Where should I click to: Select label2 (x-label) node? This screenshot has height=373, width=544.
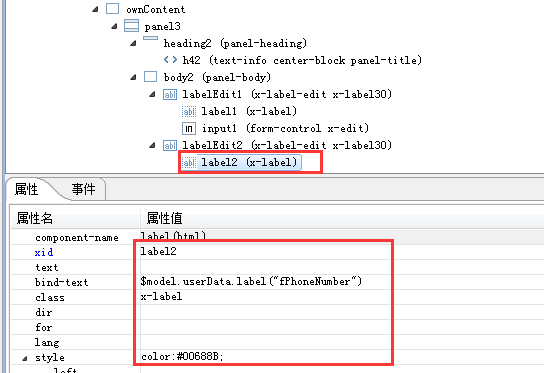[249, 162]
